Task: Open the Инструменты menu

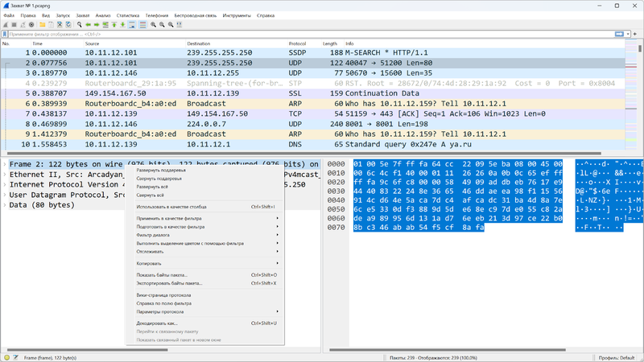Action: coord(237,15)
